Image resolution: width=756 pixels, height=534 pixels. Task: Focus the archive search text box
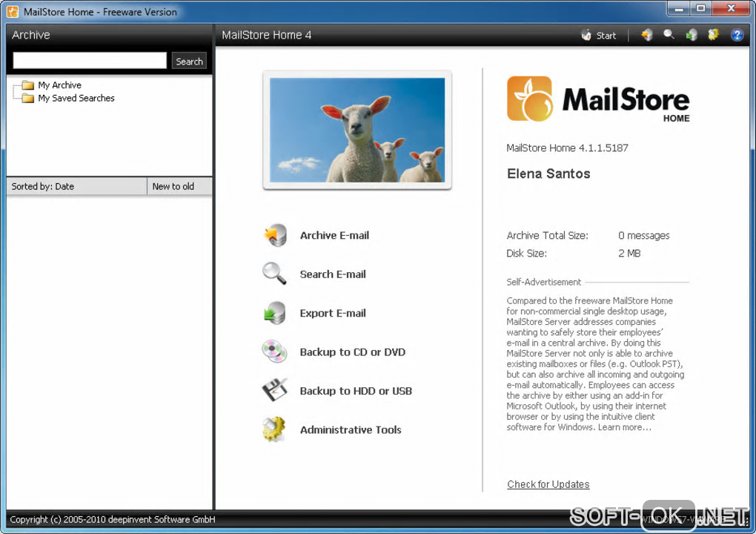click(90, 61)
